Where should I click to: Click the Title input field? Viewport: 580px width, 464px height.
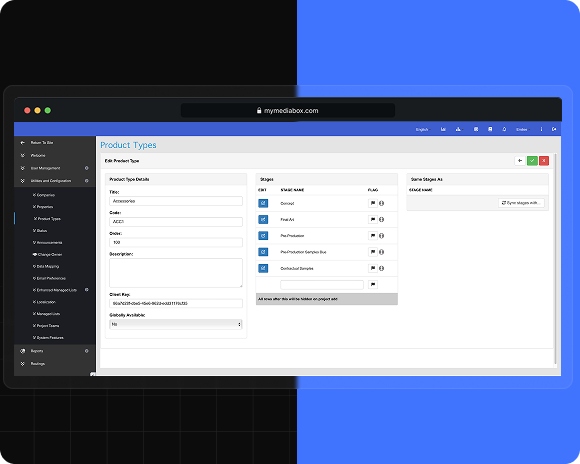pyautogui.click(x=176, y=201)
